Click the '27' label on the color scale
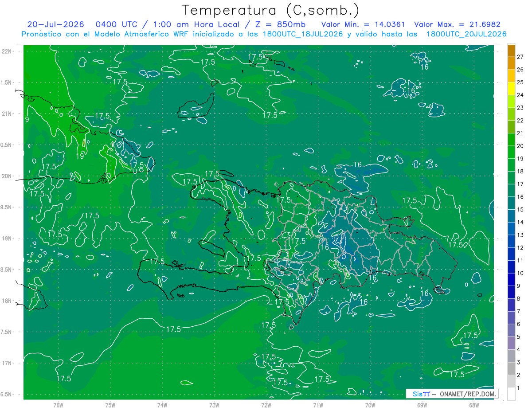 click(x=520, y=57)
